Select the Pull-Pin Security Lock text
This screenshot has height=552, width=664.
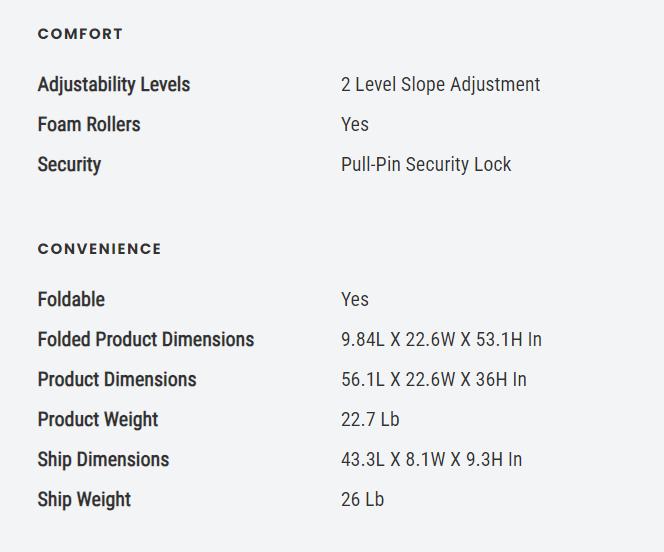426,165
